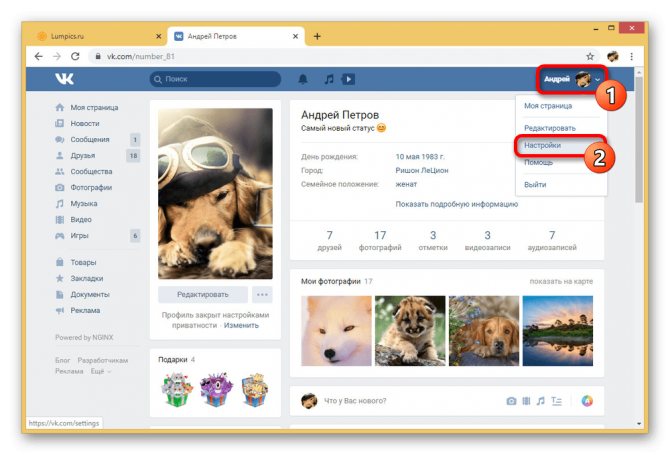Viewport: 670px width, 455px height.
Task: Open a new browser tab
Action: pos(317,36)
